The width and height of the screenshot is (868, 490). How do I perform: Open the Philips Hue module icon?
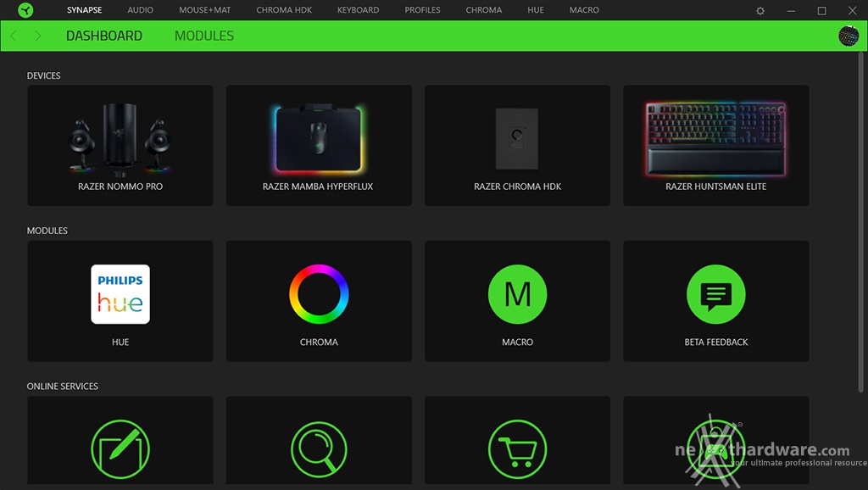(x=120, y=294)
